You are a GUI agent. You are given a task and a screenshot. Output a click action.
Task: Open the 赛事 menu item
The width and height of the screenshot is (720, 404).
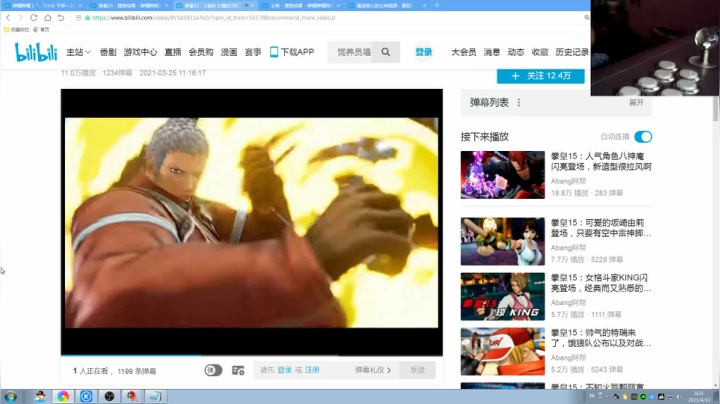coord(253,52)
